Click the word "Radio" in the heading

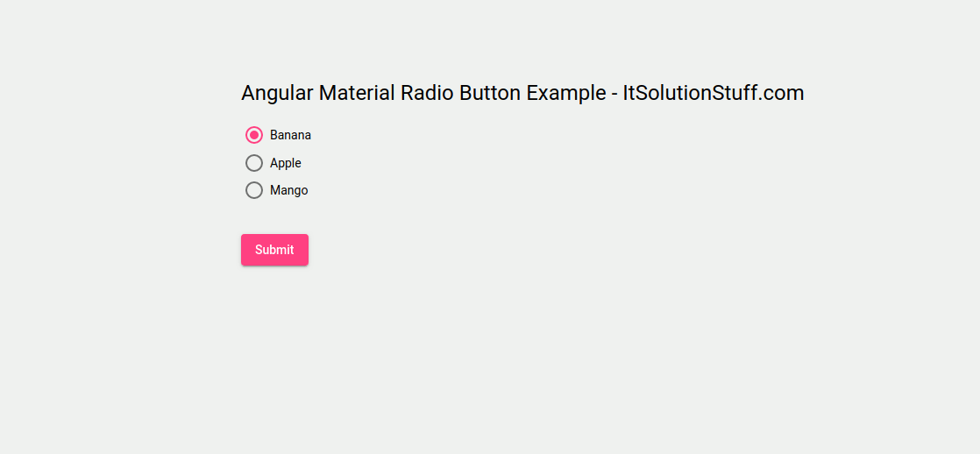click(427, 93)
